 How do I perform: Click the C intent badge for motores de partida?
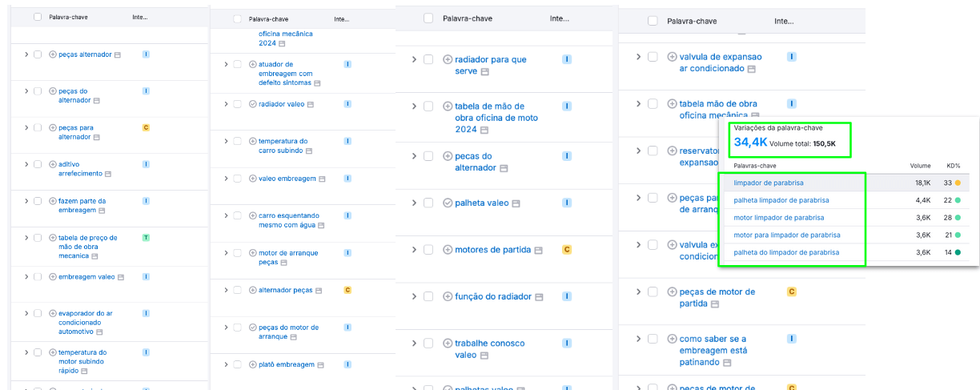pyautogui.click(x=567, y=250)
